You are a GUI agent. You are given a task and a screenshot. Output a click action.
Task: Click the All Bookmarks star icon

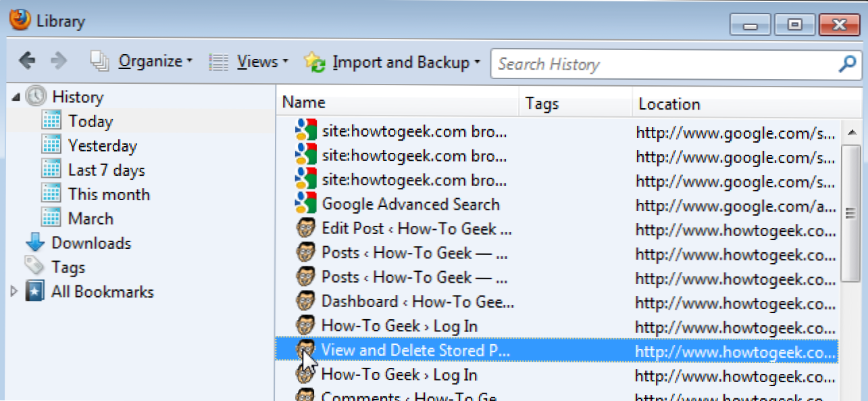click(35, 292)
